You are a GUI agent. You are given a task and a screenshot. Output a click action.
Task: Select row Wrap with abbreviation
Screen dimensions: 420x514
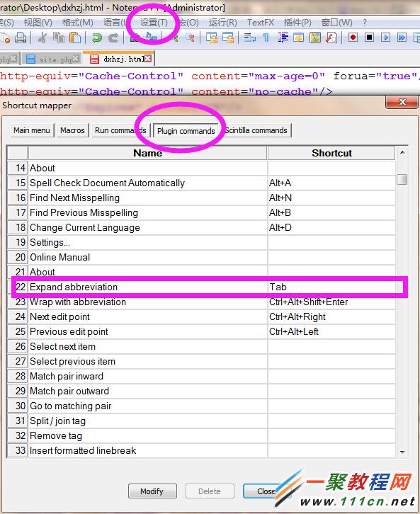coord(201,302)
